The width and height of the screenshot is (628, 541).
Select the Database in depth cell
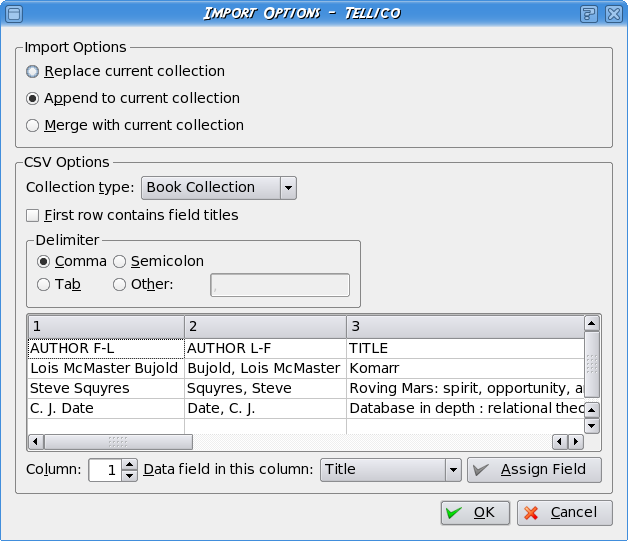click(465, 408)
